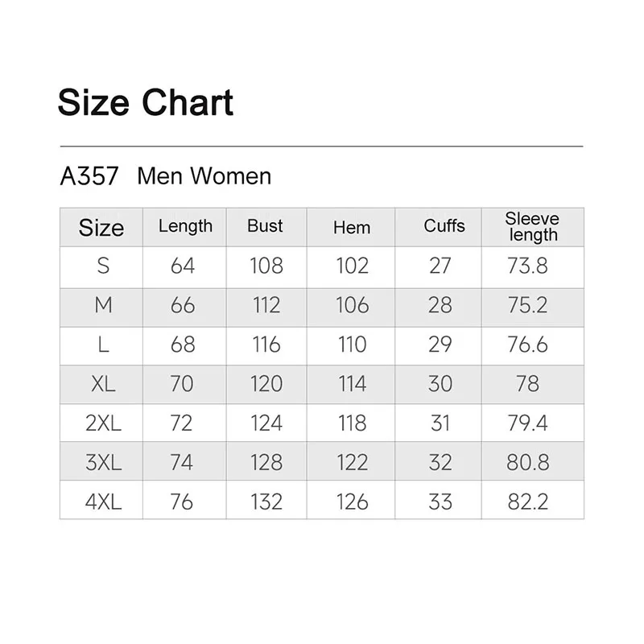This screenshot has width=644, height=644.
Task: Select the sleeve length 73.8 cell
Action: (527, 266)
